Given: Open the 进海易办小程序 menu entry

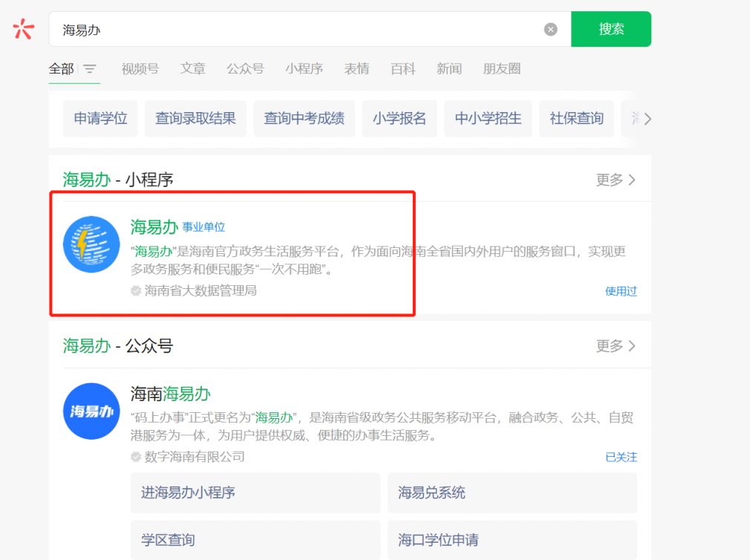Looking at the screenshot, I should pyautogui.click(x=255, y=492).
